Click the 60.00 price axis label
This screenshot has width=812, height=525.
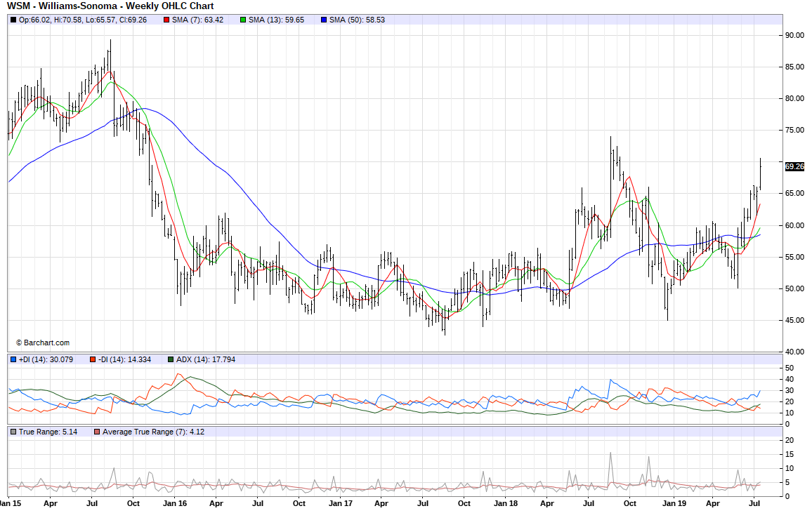point(795,225)
